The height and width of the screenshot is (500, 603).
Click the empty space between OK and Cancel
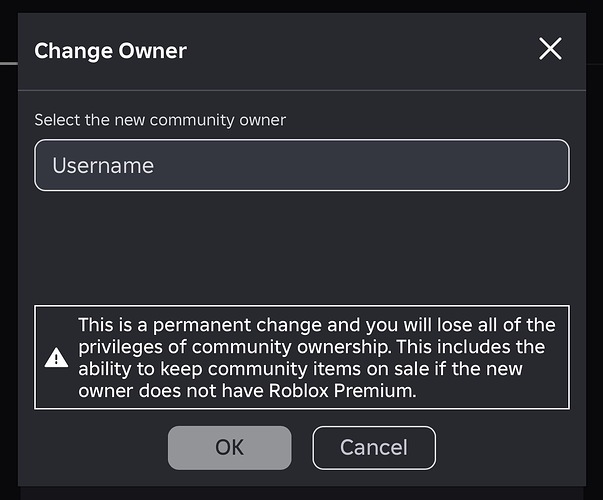pos(302,447)
